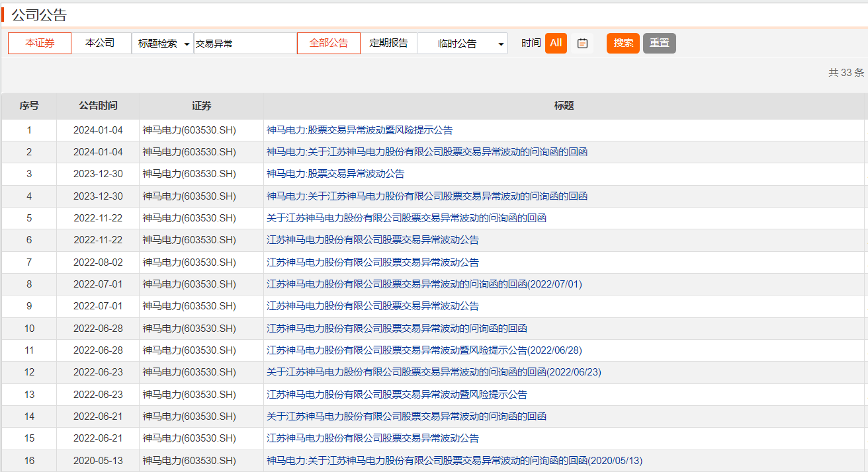868x472 pixels.
Task: Select the 全部公告 tab
Action: tap(329, 43)
